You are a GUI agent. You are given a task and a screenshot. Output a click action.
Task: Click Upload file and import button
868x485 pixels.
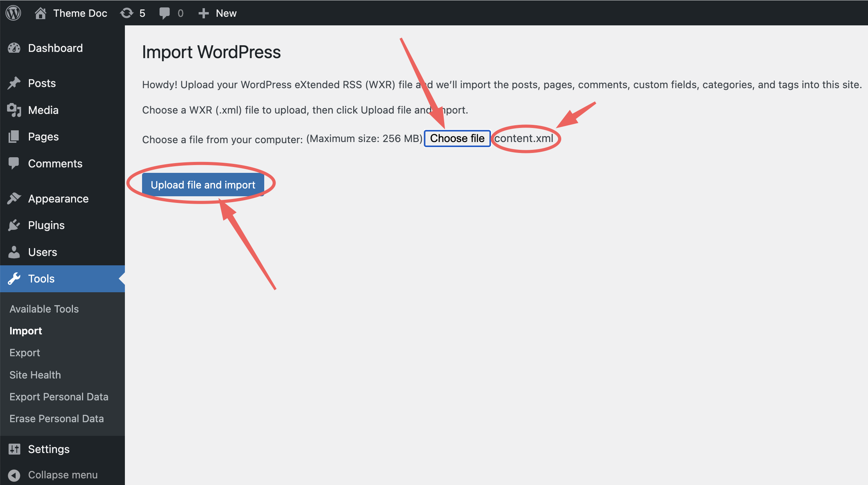click(203, 185)
